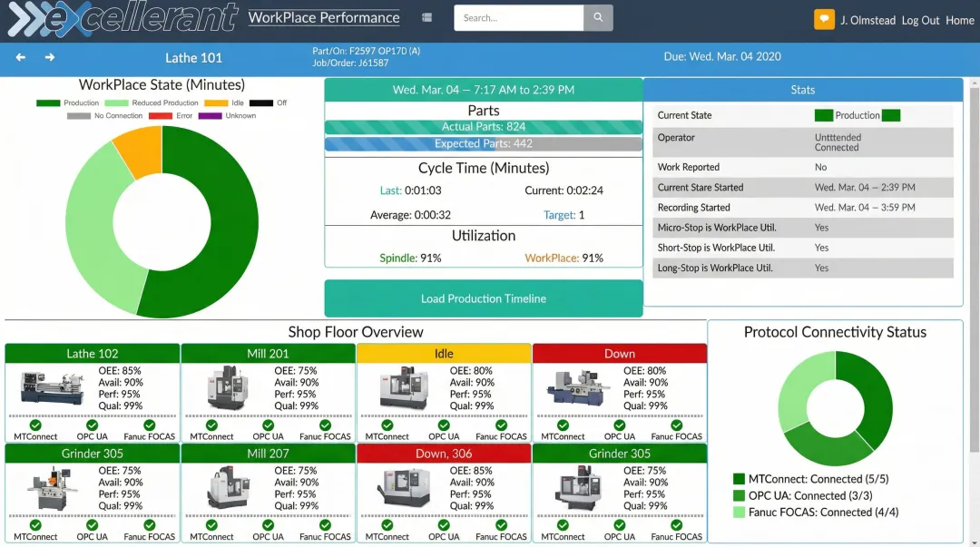Screen dimensions: 980x547
Task: Click the Excellerant logo
Action: (122, 19)
